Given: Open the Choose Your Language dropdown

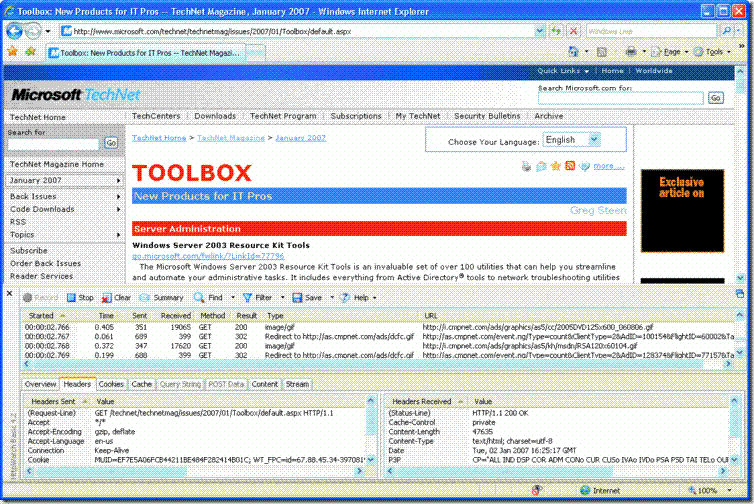Looking at the screenshot, I should click(594, 139).
